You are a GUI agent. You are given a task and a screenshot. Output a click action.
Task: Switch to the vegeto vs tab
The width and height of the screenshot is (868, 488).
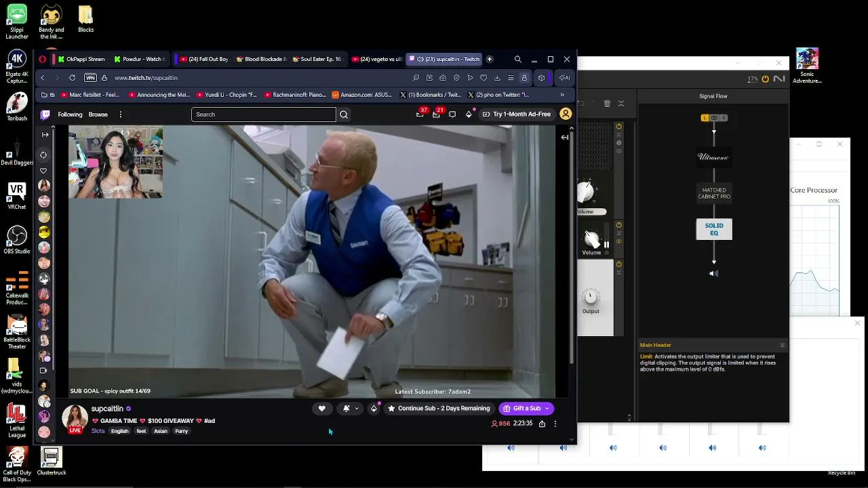(377, 59)
